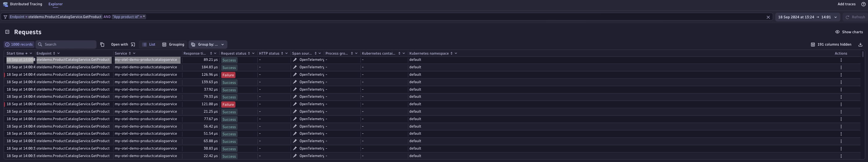The height and width of the screenshot is (162, 868).
Task: Click the Failure badge in 126.96 µs row
Action: click(228, 75)
